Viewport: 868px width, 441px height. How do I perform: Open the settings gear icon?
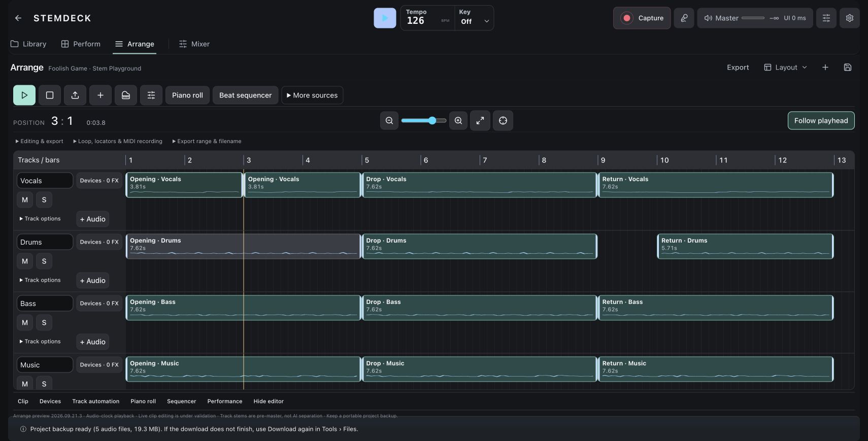849,18
